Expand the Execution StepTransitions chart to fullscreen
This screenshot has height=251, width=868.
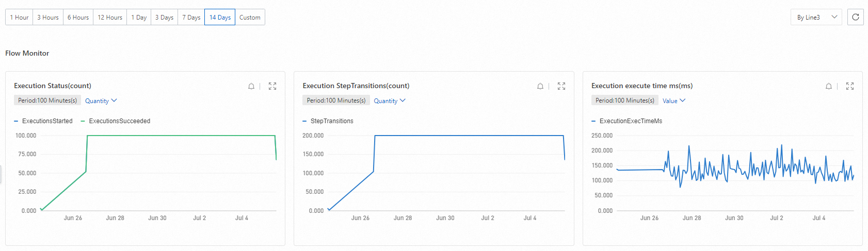(561, 86)
